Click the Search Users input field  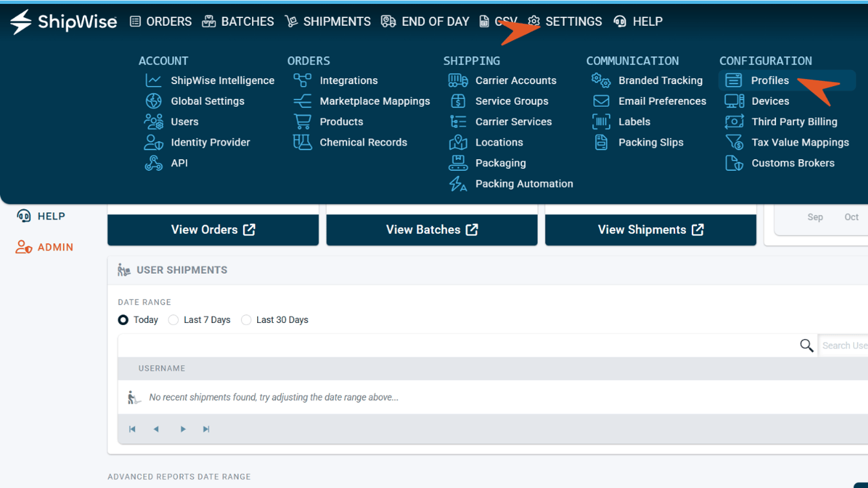[x=843, y=346]
